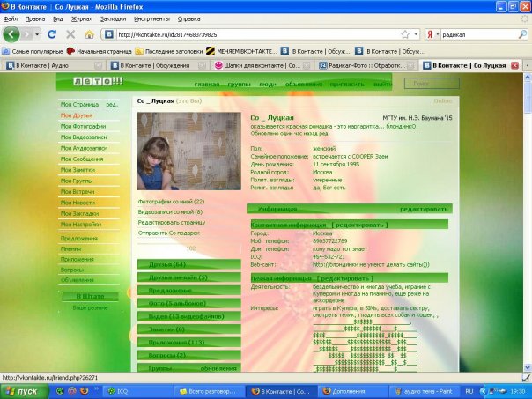Open 'Дополнения' Firefox taskbar window

pos(352,391)
